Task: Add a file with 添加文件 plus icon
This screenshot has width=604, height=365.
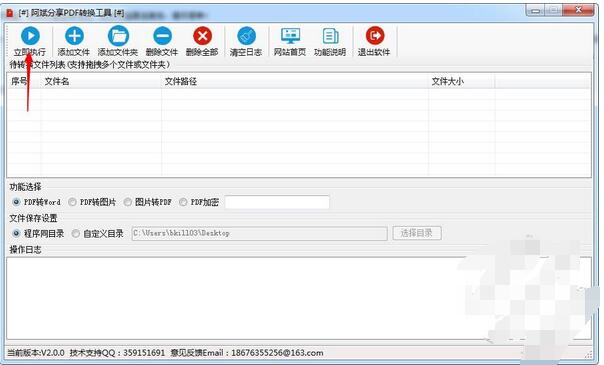Action: tap(74, 36)
